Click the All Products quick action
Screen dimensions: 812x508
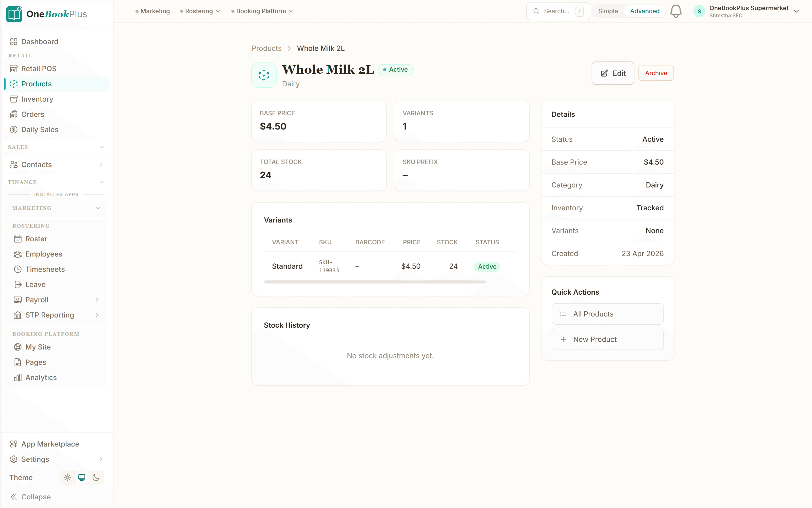coord(607,314)
